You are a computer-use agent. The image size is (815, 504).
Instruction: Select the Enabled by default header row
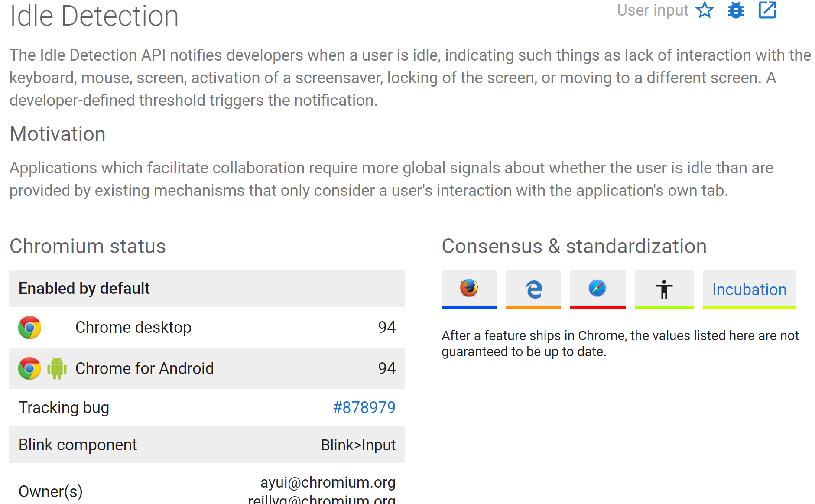[207, 288]
